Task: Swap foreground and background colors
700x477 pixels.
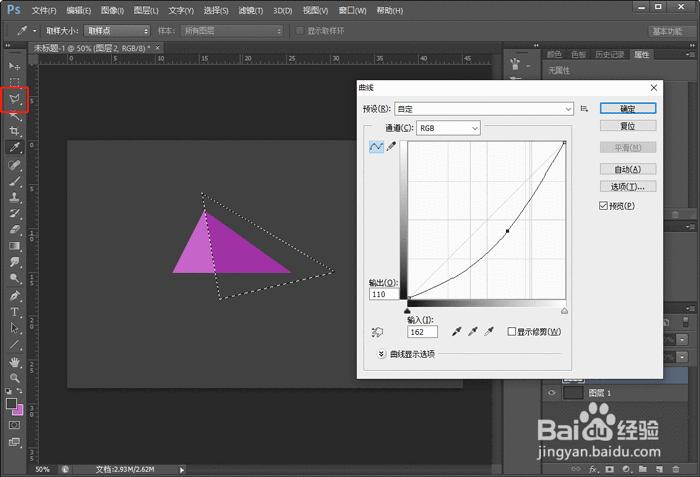Action: [x=19, y=391]
